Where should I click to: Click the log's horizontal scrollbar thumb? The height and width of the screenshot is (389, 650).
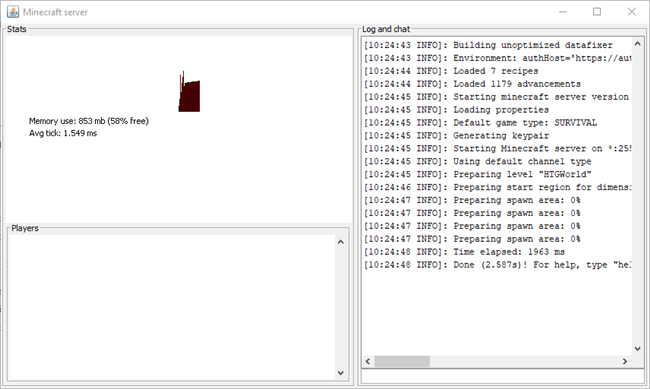pos(402,361)
